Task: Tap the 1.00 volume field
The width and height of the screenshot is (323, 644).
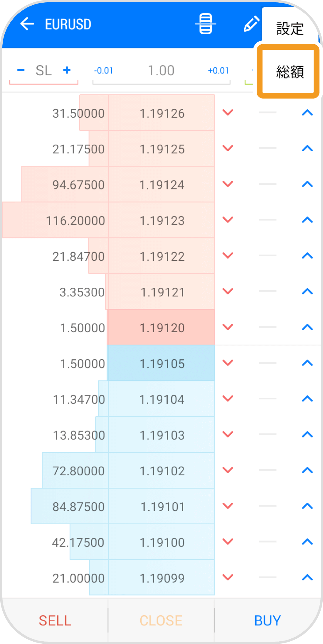Action: point(161,71)
